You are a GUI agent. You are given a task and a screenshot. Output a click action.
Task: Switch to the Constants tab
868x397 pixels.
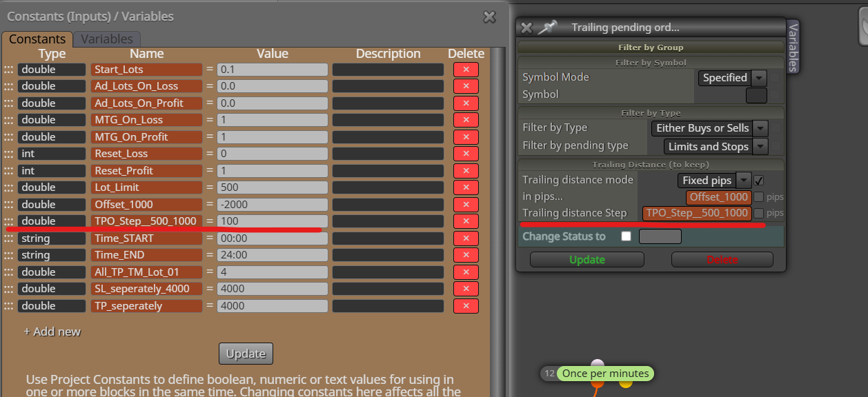37,39
